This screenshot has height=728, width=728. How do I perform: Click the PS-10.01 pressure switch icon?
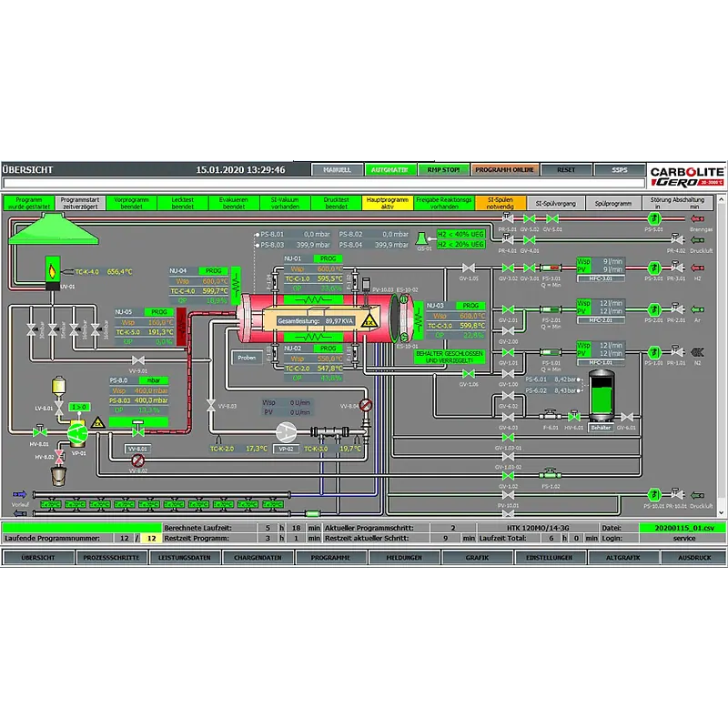click(653, 495)
